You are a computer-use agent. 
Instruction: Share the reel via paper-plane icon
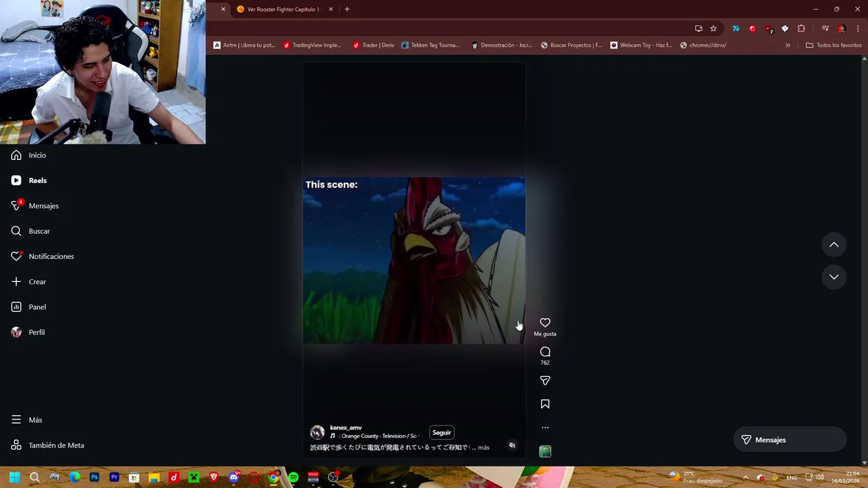pos(545,380)
